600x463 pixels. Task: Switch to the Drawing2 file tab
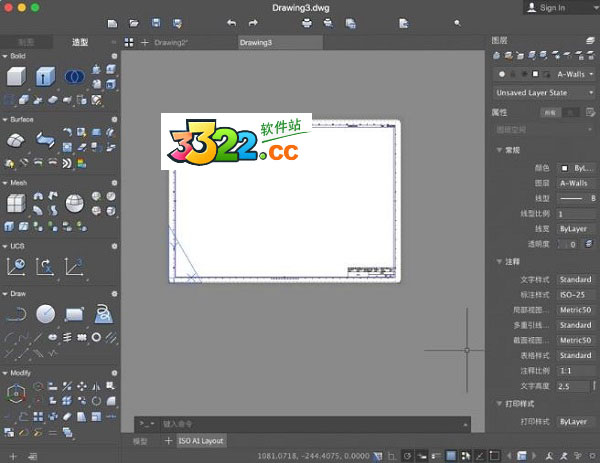171,43
